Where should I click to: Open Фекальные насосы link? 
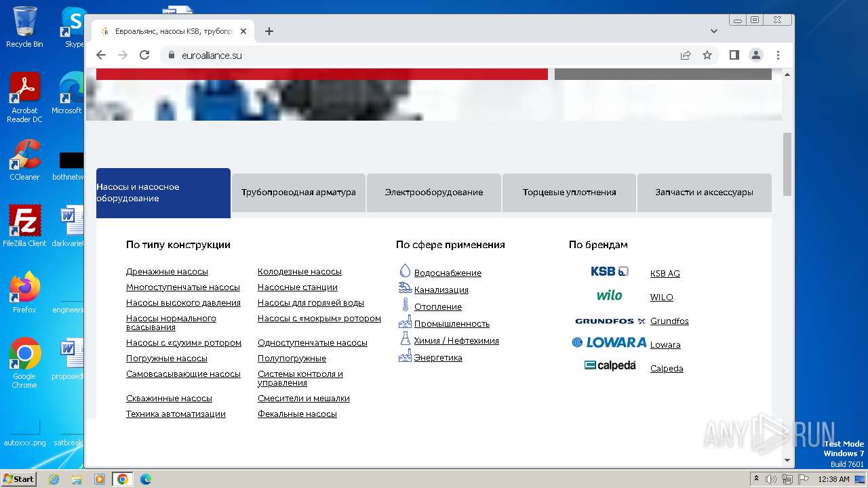(297, 414)
